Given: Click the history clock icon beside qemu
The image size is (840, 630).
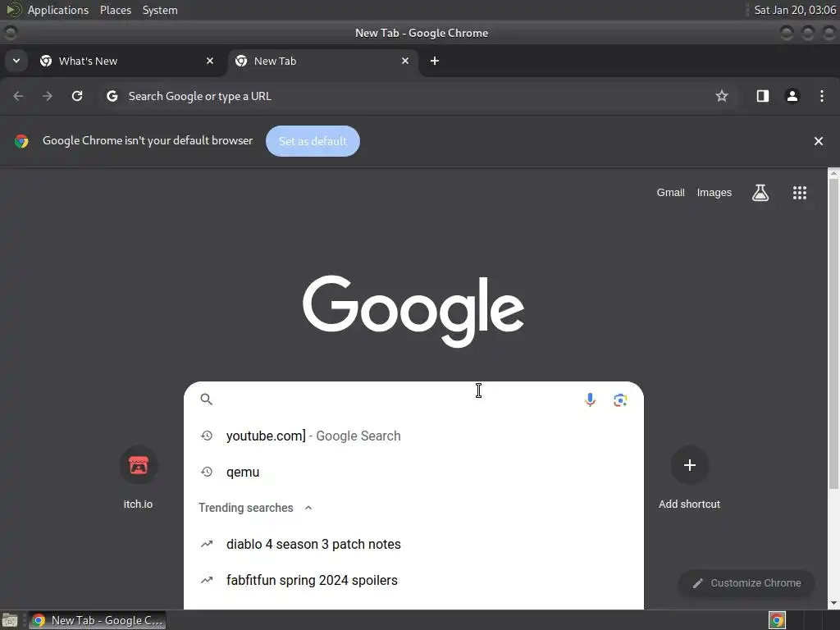Looking at the screenshot, I should [206, 472].
